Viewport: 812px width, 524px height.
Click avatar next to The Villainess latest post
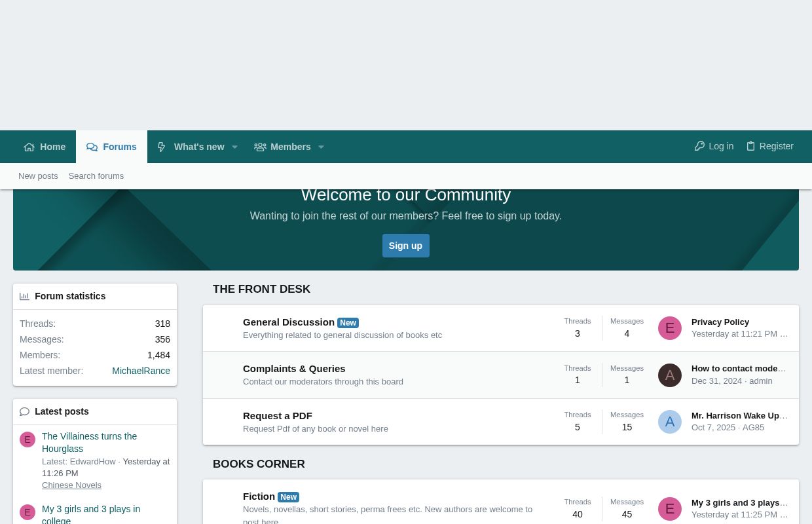[27, 440]
